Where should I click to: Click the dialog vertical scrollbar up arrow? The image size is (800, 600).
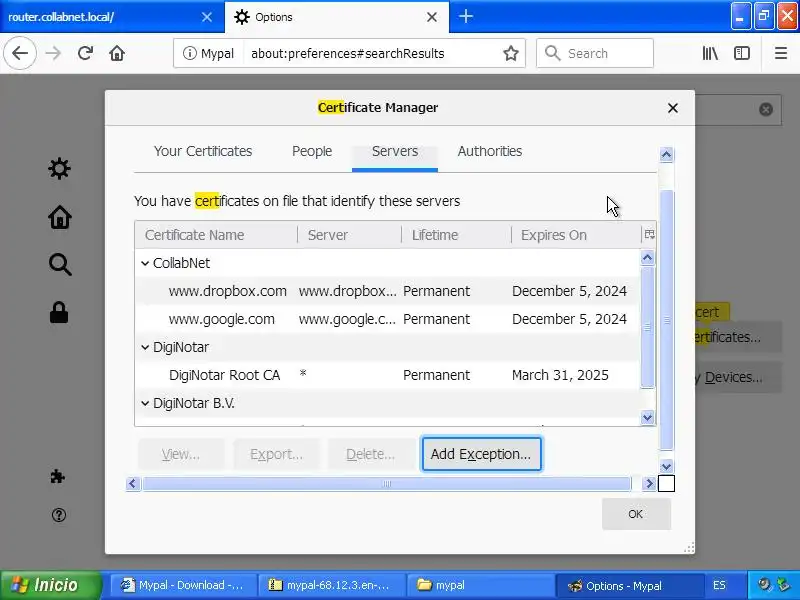(x=666, y=155)
